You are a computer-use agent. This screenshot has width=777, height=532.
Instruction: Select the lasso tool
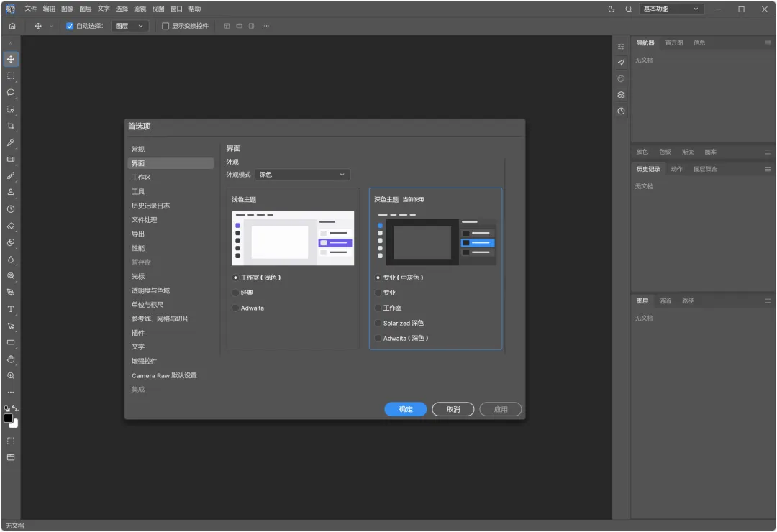pyautogui.click(x=11, y=93)
